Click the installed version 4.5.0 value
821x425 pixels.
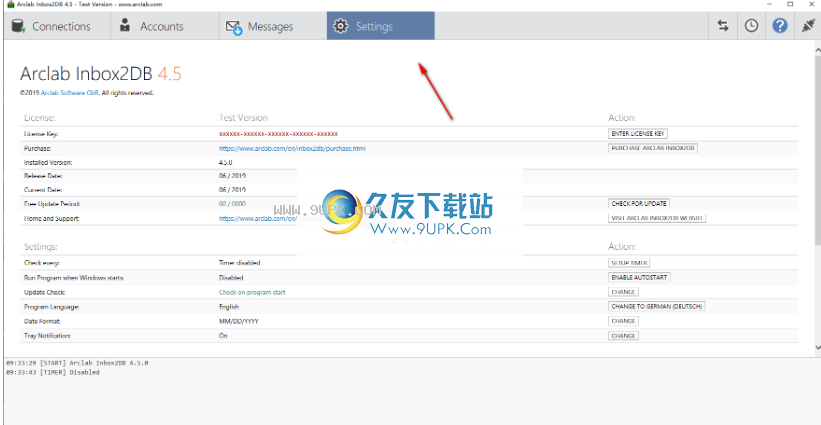(x=226, y=163)
